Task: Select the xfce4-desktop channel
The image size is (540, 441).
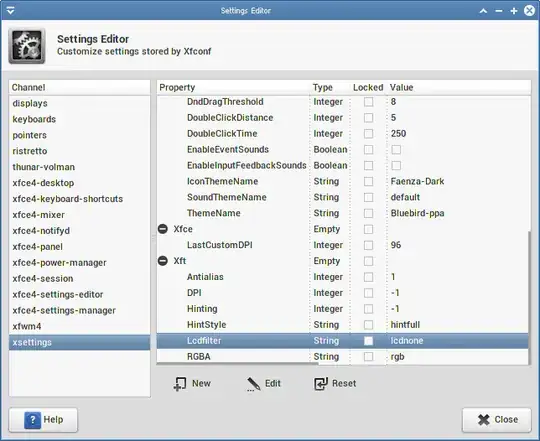Action: [80, 183]
